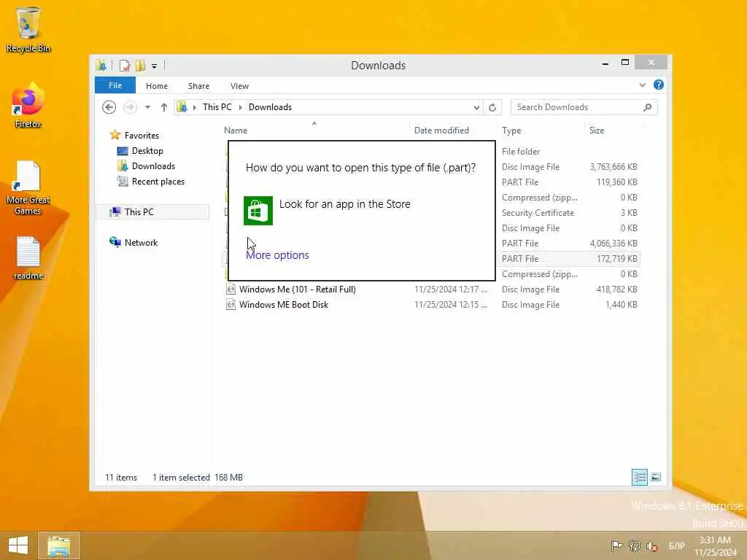Click the keyboard language indicator in tray
This screenshot has width=747, height=560.
pos(676,546)
